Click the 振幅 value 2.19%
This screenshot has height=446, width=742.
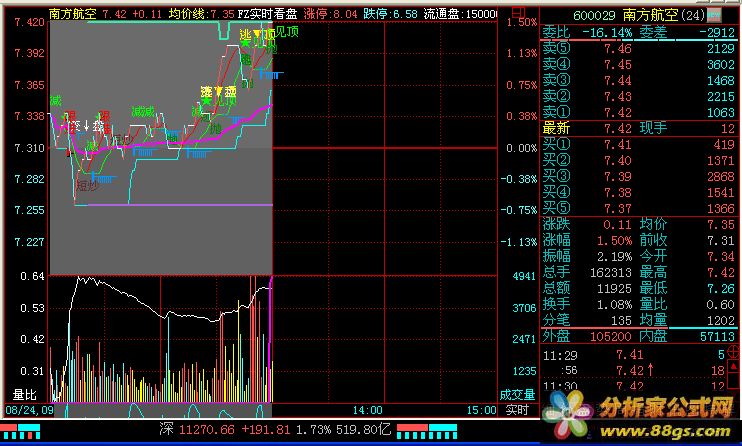pyautogui.click(x=614, y=257)
